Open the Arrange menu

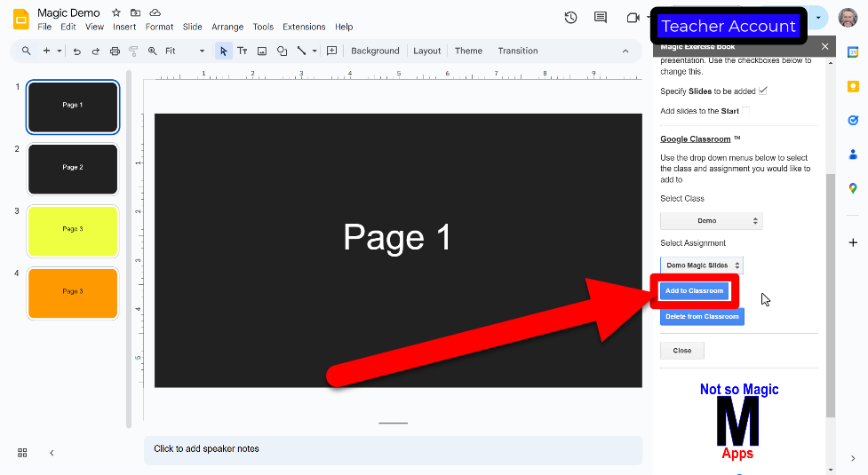click(227, 27)
